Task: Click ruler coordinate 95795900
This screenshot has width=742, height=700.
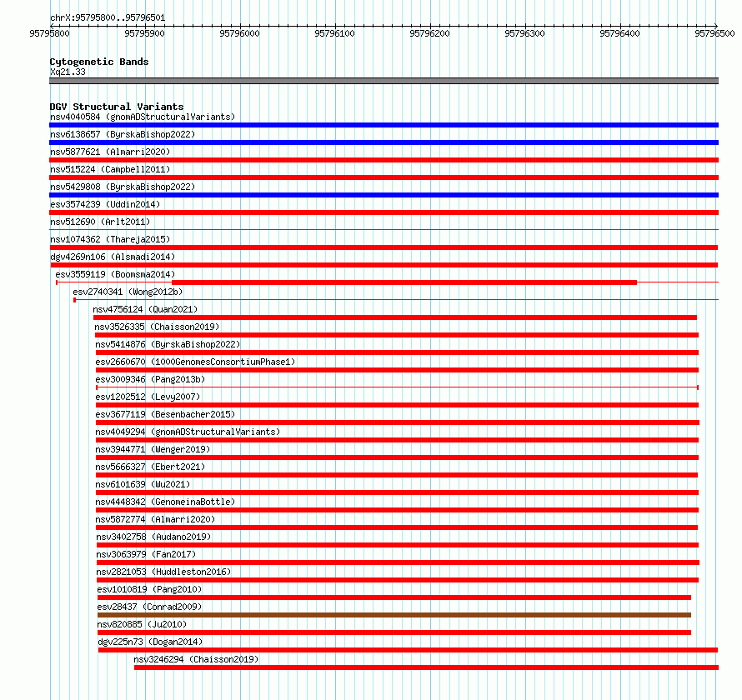Action: tap(145, 33)
